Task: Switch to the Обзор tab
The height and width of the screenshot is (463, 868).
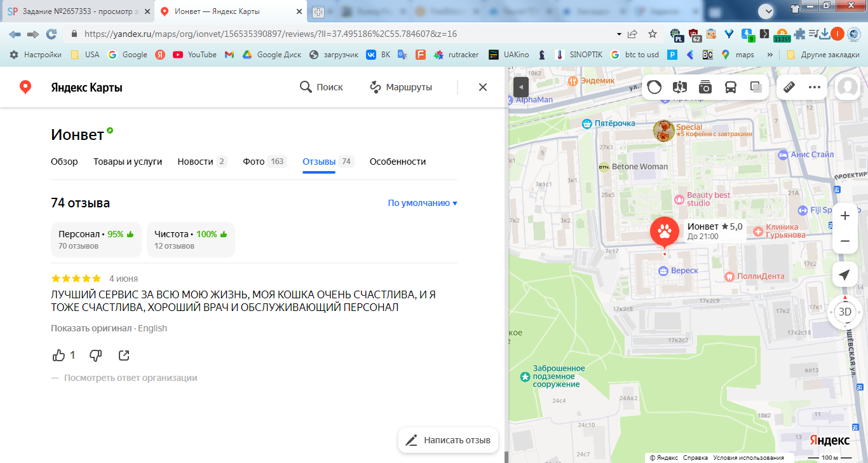Action: point(64,162)
